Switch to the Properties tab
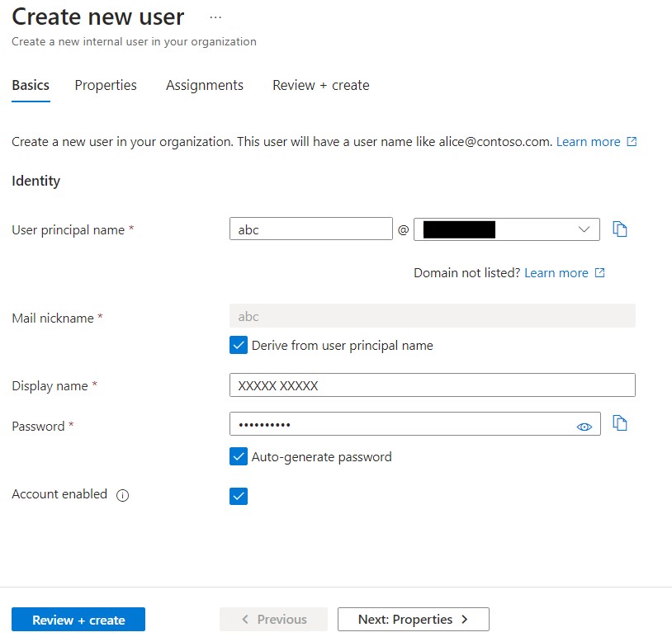 pos(106,85)
